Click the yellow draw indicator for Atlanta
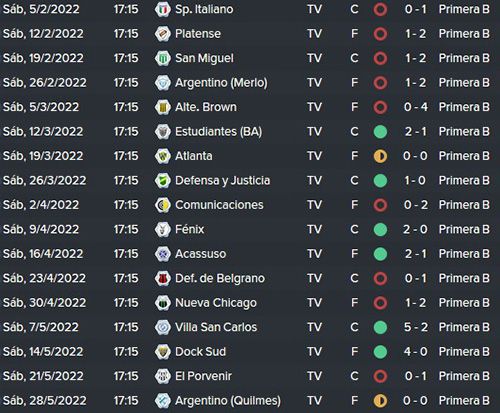 click(380, 156)
